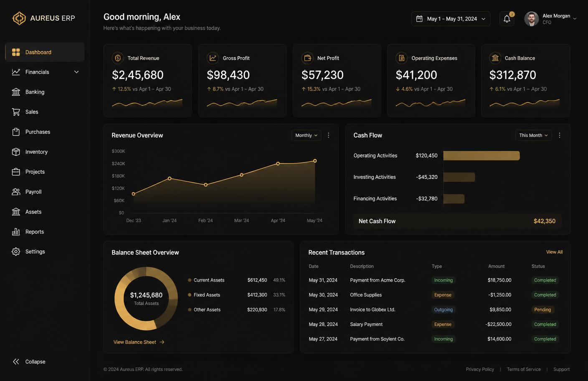Click the Gross Profit chart icon
The width and height of the screenshot is (588, 381).
(213, 58)
